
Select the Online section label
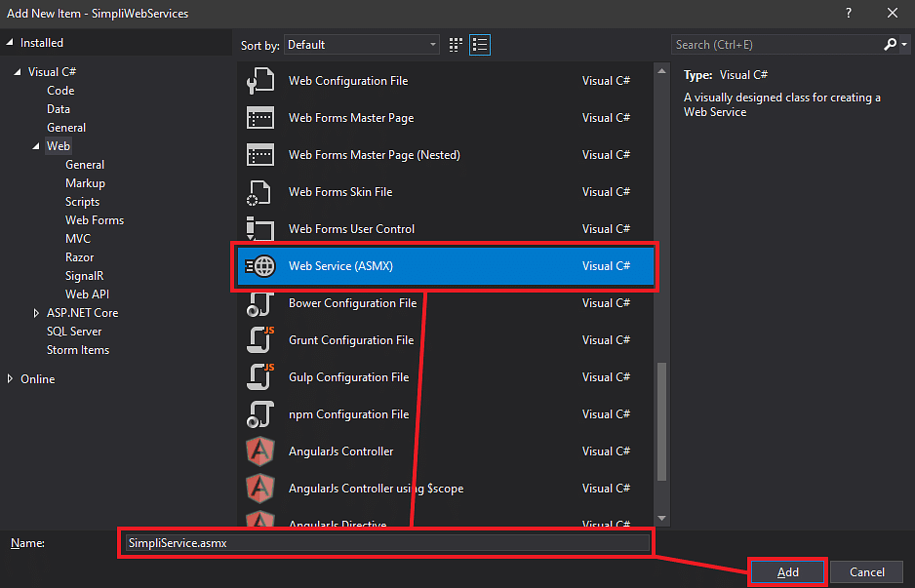pos(38,379)
